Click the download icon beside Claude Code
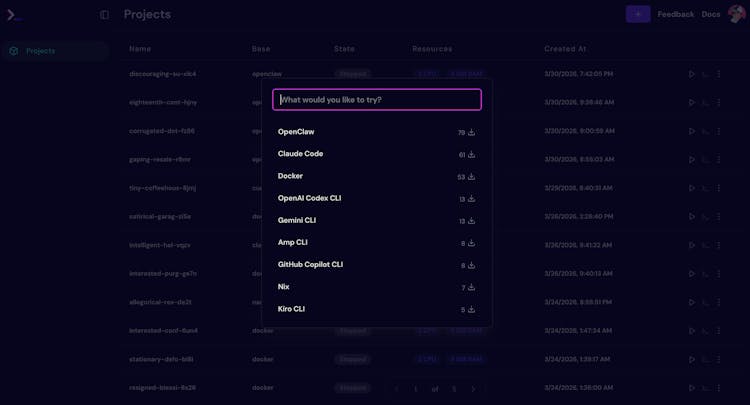Image resolution: width=750 pixels, height=405 pixels. 471,154
